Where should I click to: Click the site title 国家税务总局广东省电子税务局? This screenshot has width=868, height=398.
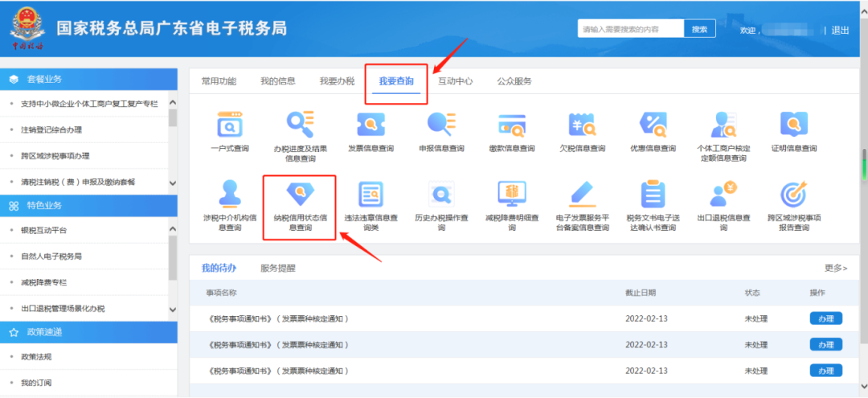click(x=172, y=28)
